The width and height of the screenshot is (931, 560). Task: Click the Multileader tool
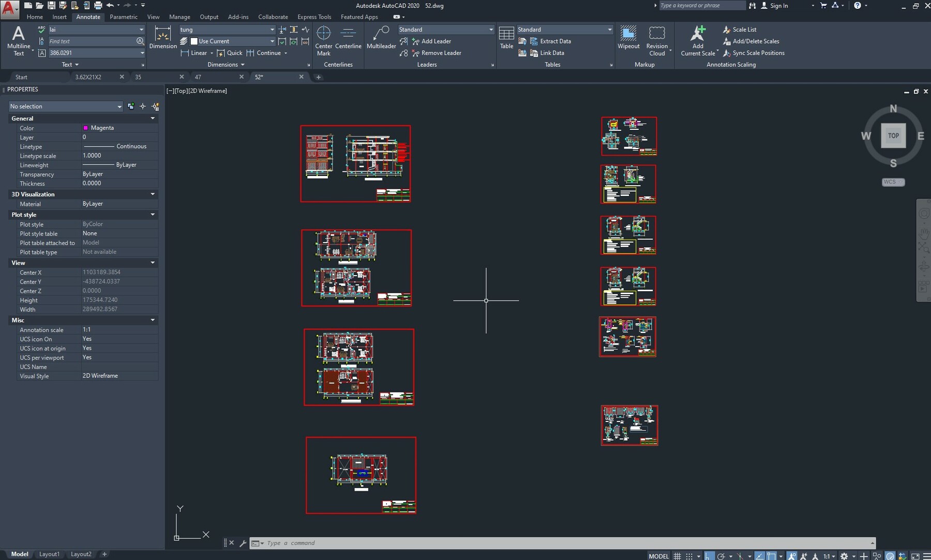(381, 39)
